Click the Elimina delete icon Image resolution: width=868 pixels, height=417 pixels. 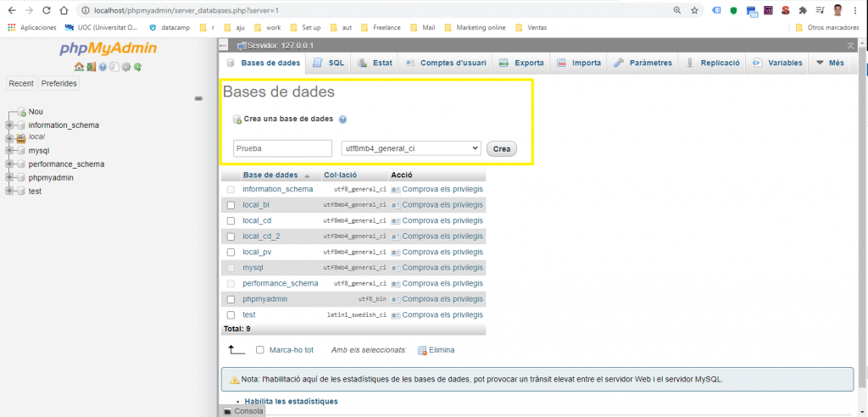pyautogui.click(x=422, y=350)
